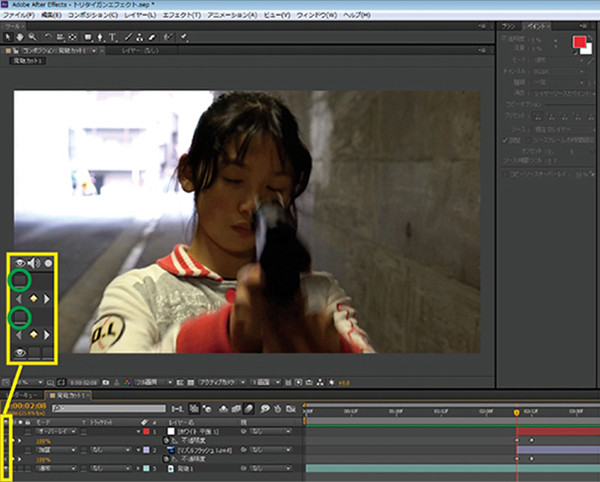Switch to the ブラシ panel tab

coord(509,26)
